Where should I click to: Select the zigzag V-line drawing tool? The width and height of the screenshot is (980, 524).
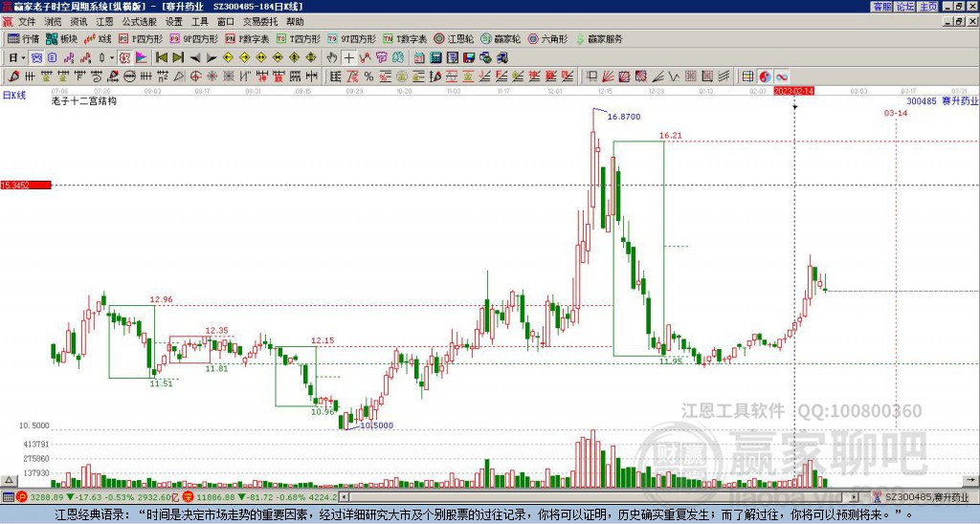pyautogui.click(x=674, y=76)
